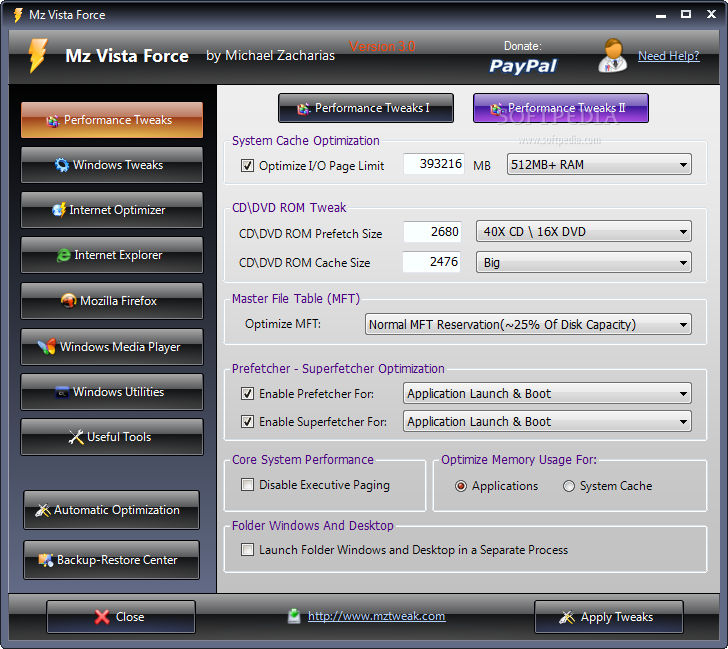Image resolution: width=728 pixels, height=649 pixels.
Task: Open the Performance Tweaks section
Action: click(112, 120)
